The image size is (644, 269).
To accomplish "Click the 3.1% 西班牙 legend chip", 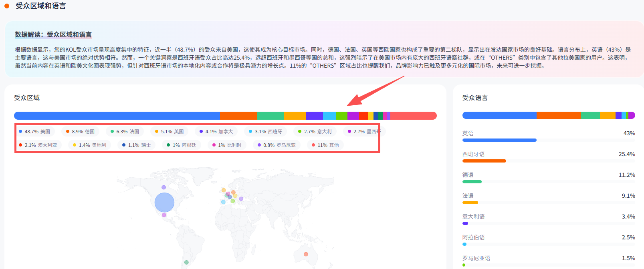I will coord(266,131).
